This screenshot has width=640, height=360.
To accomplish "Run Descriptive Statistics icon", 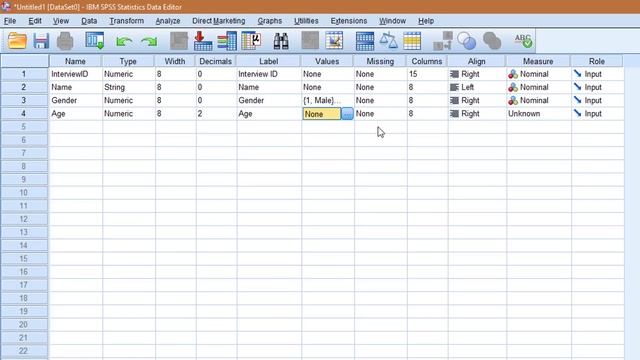I will point(251,41).
